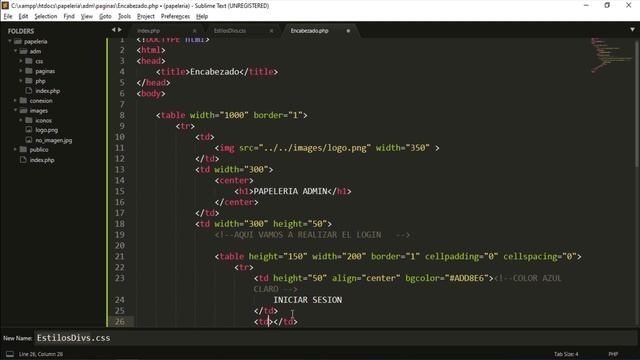
Task: Click the conexion folder icon
Action: (23, 100)
